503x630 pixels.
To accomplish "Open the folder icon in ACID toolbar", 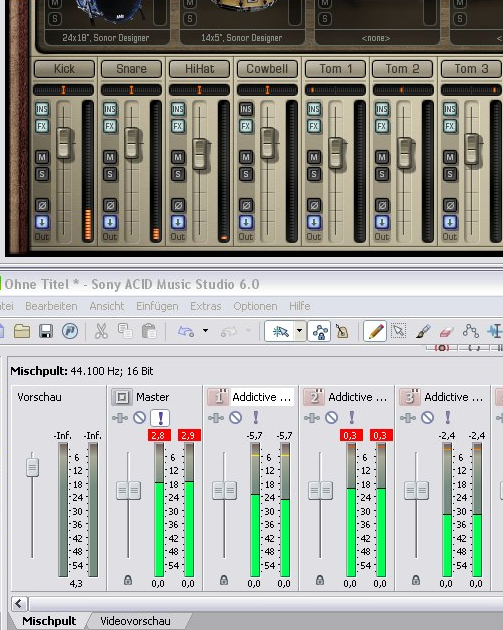I will (22, 331).
